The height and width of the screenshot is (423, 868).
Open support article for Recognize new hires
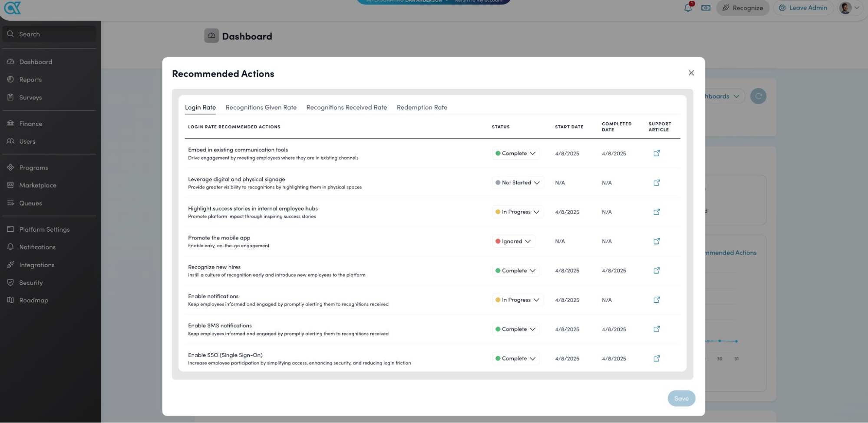(x=657, y=270)
